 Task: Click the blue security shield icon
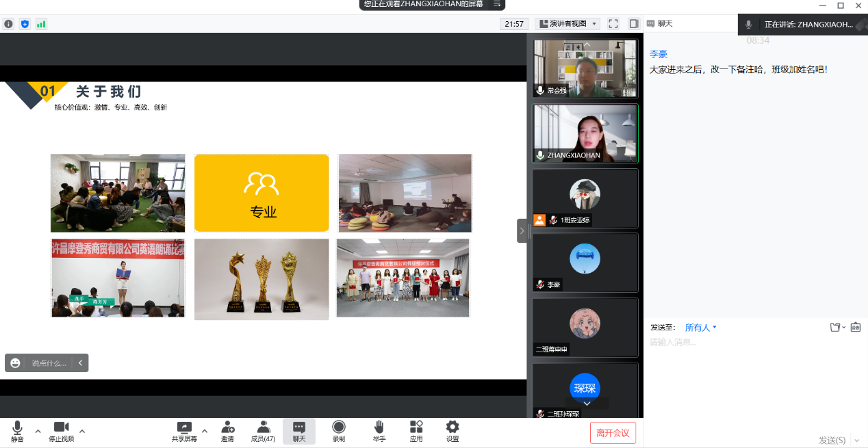25,24
